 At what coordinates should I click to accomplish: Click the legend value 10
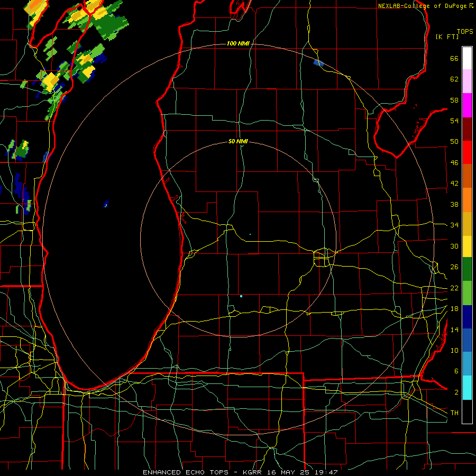coord(454,350)
